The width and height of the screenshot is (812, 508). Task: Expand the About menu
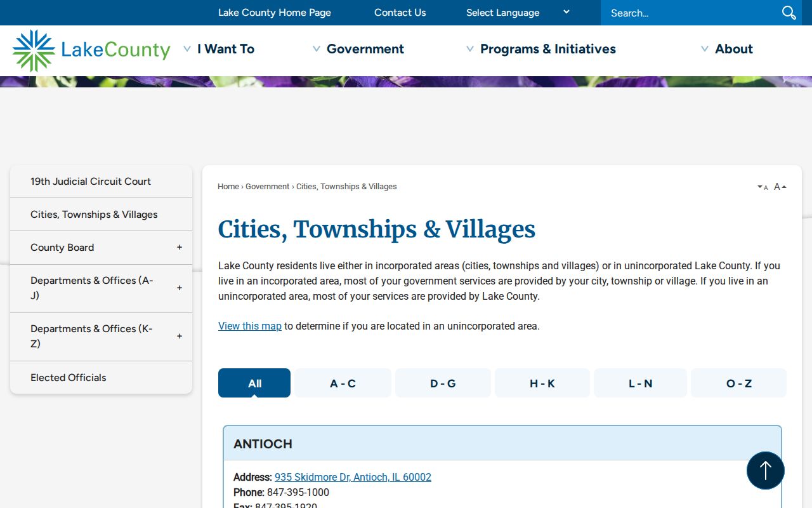coord(727,49)
